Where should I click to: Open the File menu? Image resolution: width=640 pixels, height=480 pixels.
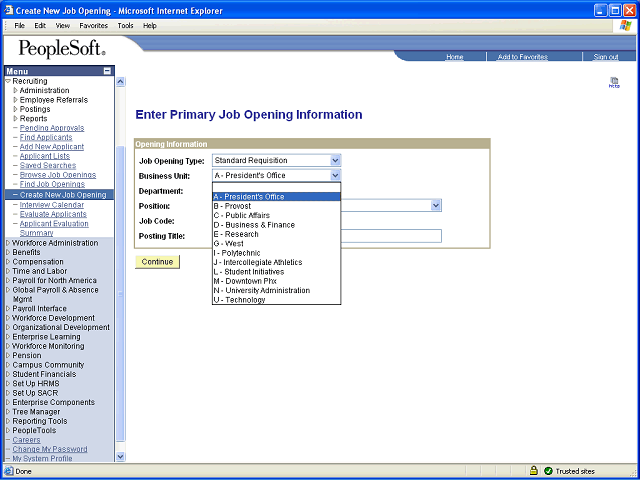coord(20,26)
